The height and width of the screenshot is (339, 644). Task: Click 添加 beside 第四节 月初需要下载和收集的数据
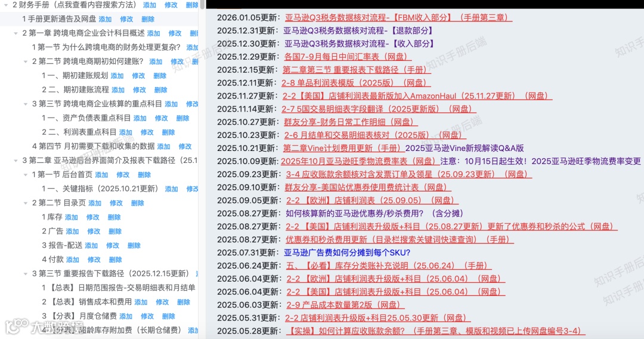coord(163,146)
